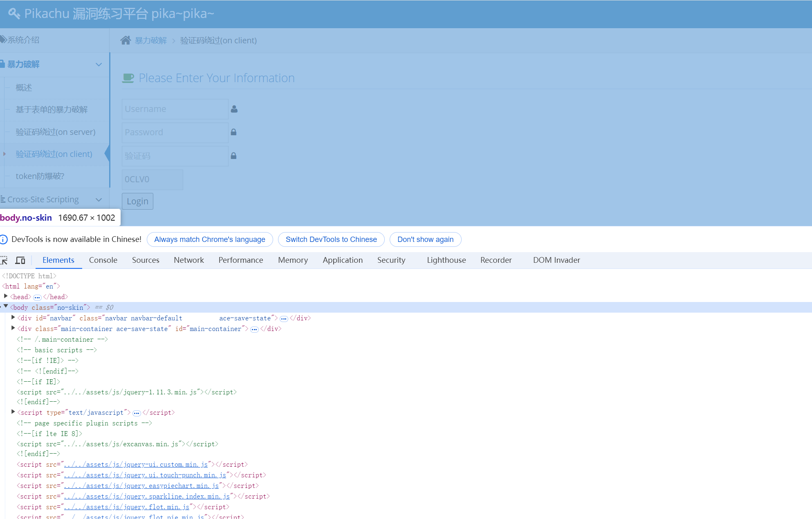
Task: Click the user icon beside Username field
Action: click(234, 109)
